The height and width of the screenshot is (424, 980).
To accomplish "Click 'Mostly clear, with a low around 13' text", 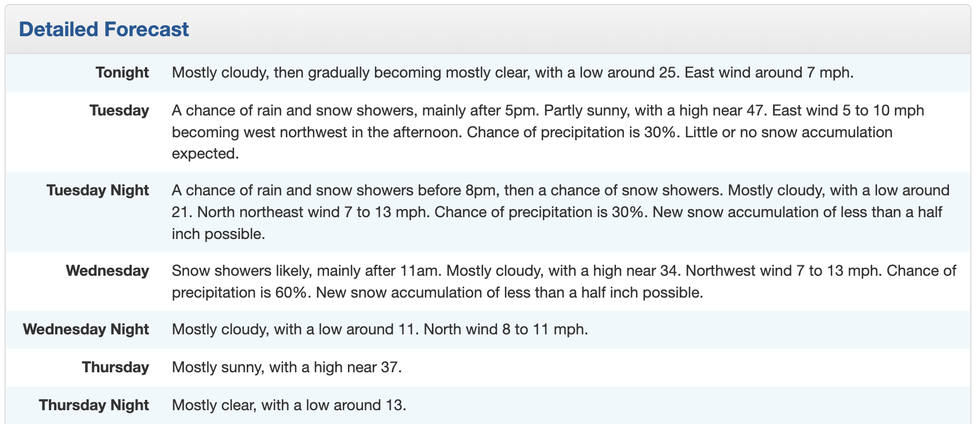I will point(289,405).
